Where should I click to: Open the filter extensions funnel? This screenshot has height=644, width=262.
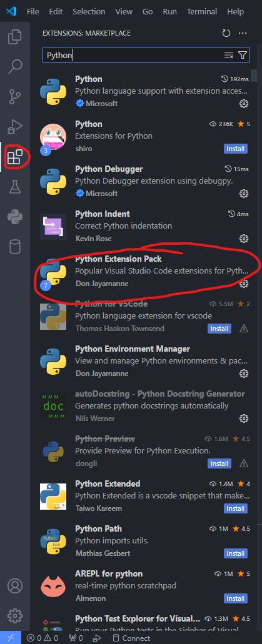point(243,55)
